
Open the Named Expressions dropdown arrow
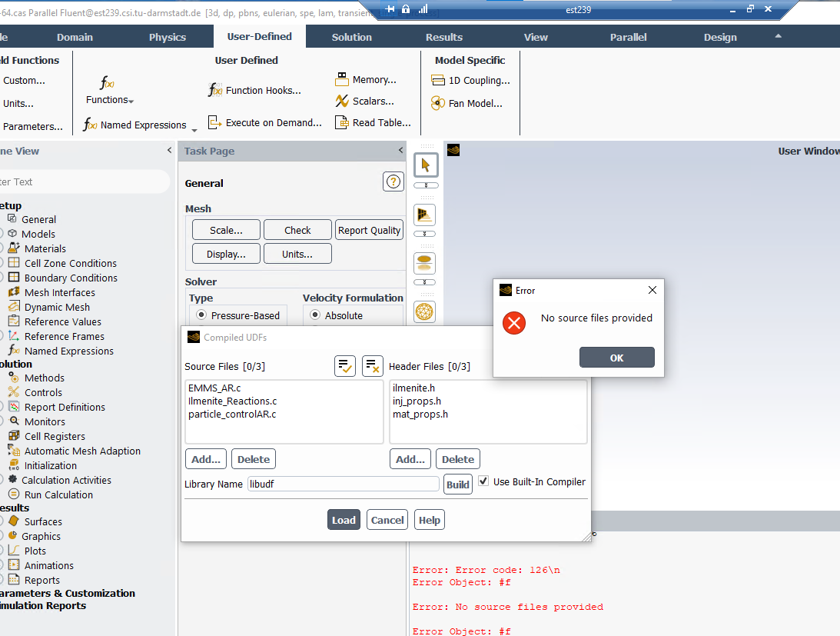point(194,128)
